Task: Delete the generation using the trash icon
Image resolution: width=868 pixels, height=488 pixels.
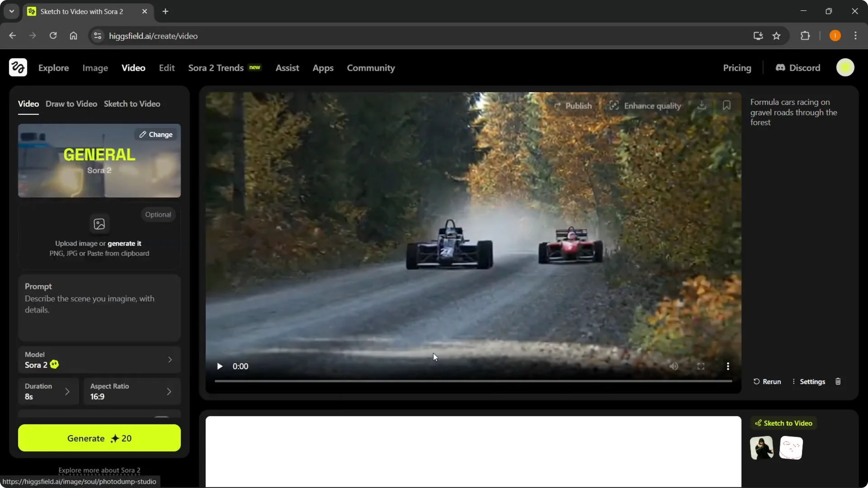Action: [x=838, y=381]
